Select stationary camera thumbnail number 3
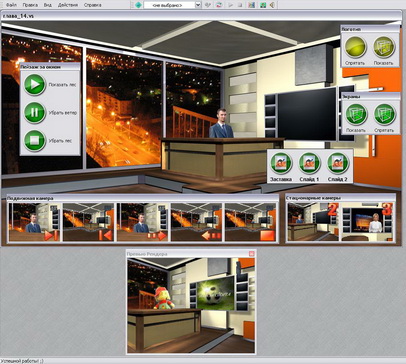This screenshot has height=364, width=406. coord(367,222)
